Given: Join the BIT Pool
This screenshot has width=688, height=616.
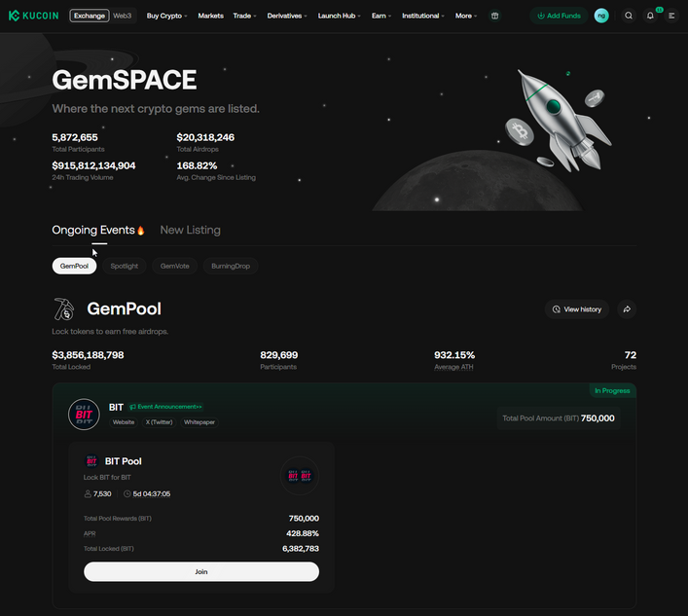Looking at the screenshot, I should tap(201, 571).
